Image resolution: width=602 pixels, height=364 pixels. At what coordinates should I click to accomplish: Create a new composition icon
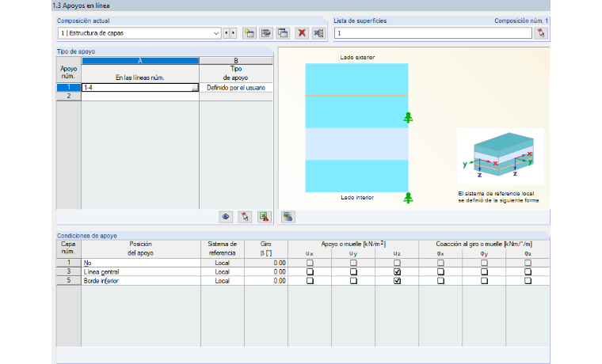pos(250,33)
